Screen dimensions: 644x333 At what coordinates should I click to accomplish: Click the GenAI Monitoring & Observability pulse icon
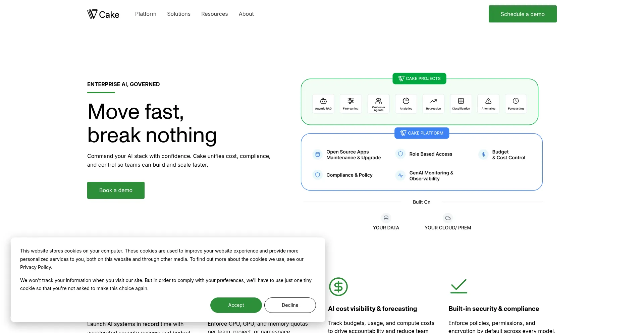(400, 175)
